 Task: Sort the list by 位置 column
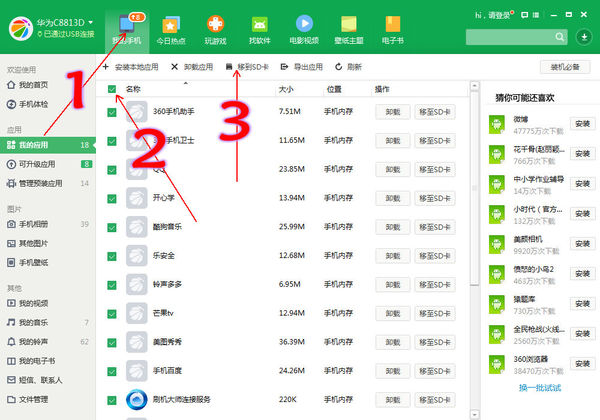tap(334, 89)
